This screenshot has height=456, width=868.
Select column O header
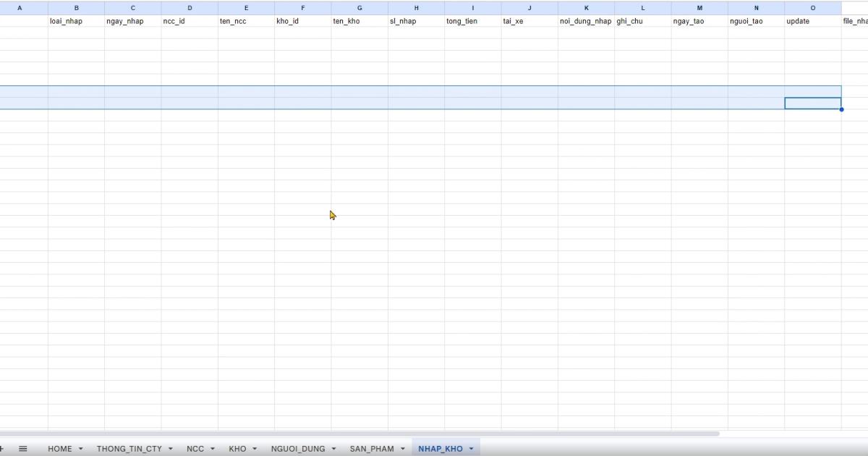pyautogui.click(x=813, y=8)
